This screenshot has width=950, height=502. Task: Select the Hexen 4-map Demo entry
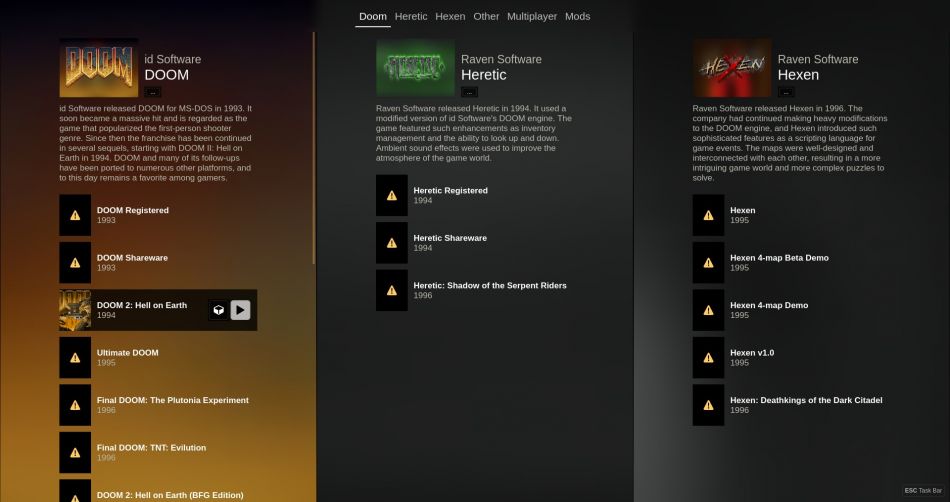pos(791,310)
